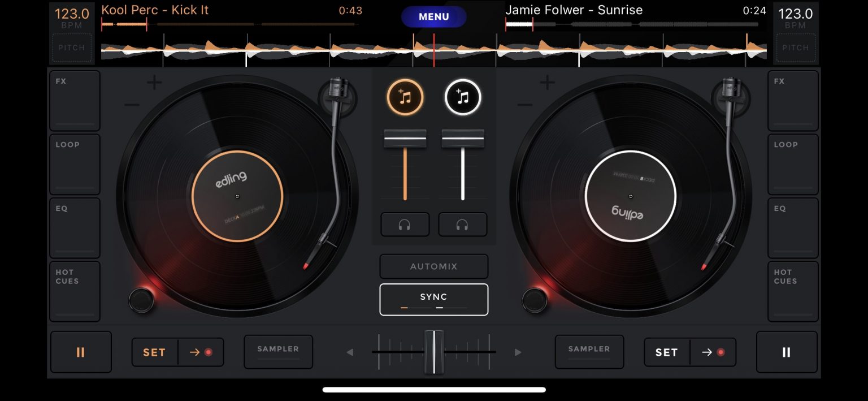The height and width of the screenshot is (401, 868).
Task: Toggle PITCH control on the left deck
Action: click(72, 48)
